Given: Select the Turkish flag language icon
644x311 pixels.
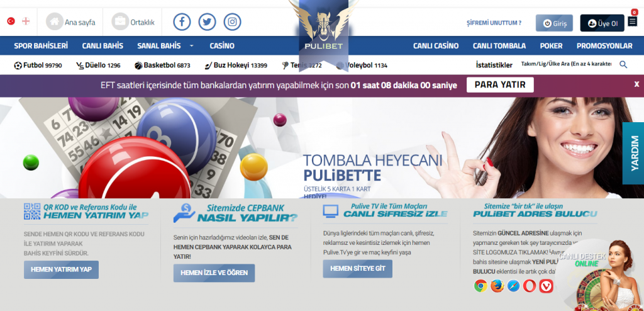Looking at the screenshot, I should coord(11,21).
